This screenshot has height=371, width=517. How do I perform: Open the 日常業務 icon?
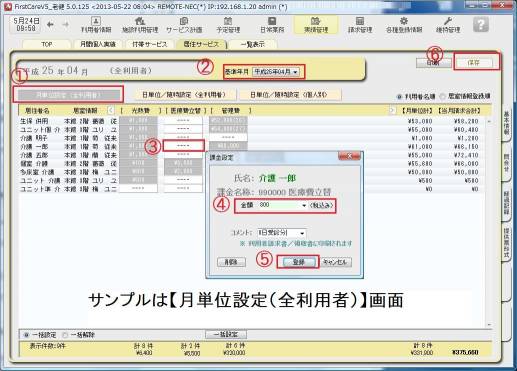(272, 21)
